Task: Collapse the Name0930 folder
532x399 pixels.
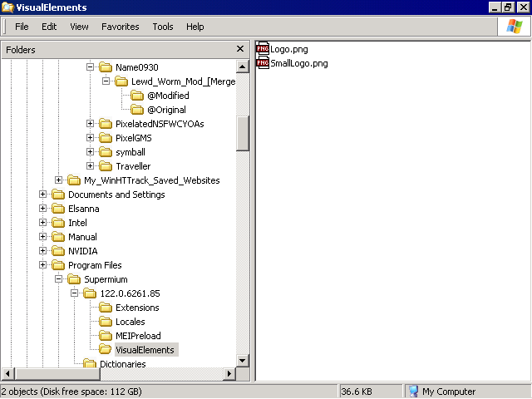Action: (90, 66)
